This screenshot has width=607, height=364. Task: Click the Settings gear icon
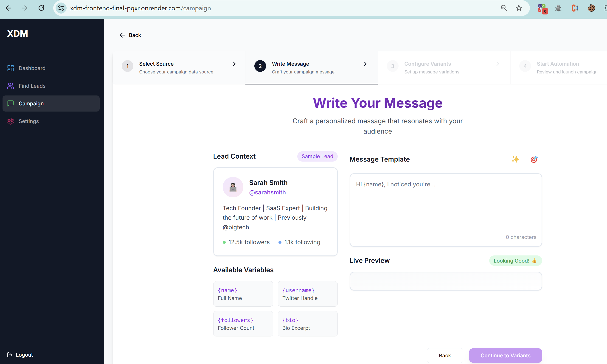coord(11,121)
